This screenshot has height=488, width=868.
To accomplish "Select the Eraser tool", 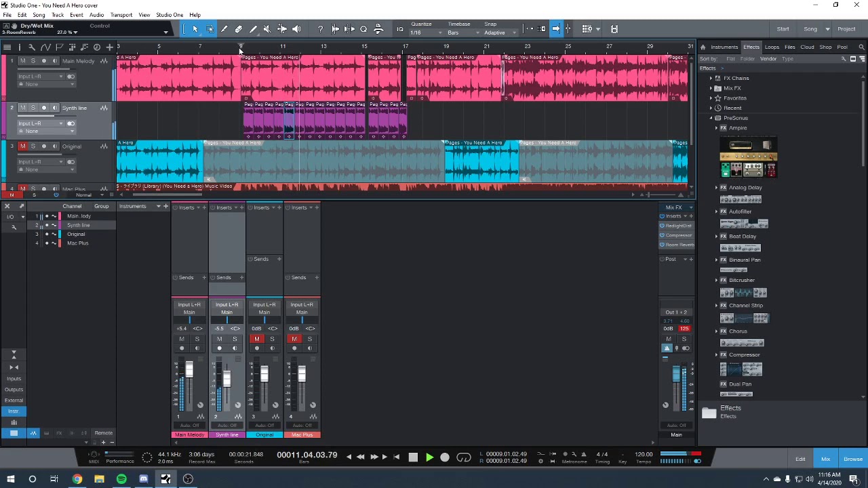I will tap(239, 29).
